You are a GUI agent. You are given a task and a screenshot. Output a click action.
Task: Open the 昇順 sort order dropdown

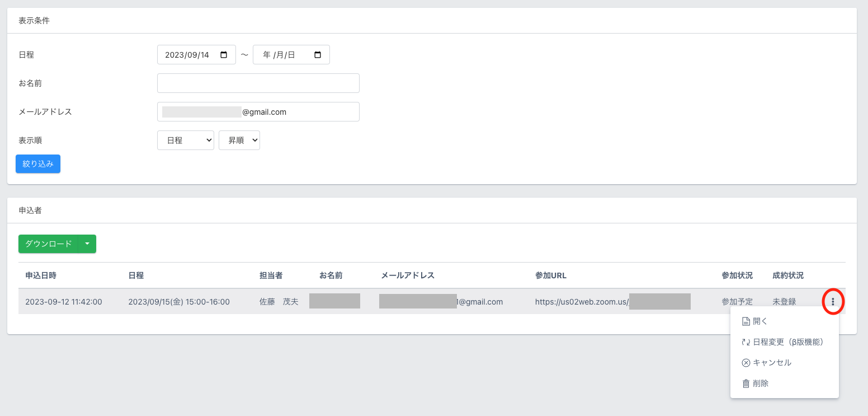pos(239,141)
